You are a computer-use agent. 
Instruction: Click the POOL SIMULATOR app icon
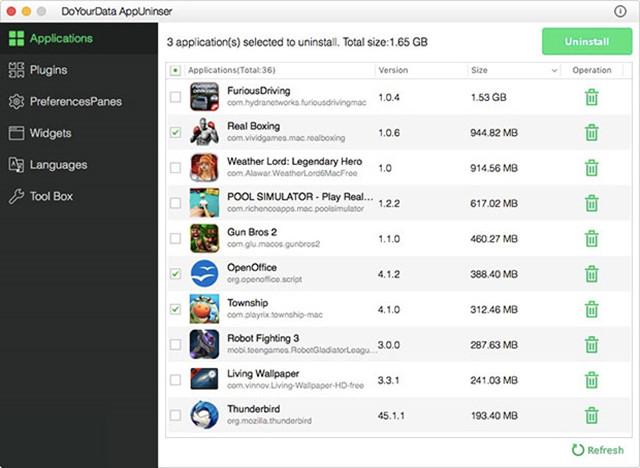[204, 203]
